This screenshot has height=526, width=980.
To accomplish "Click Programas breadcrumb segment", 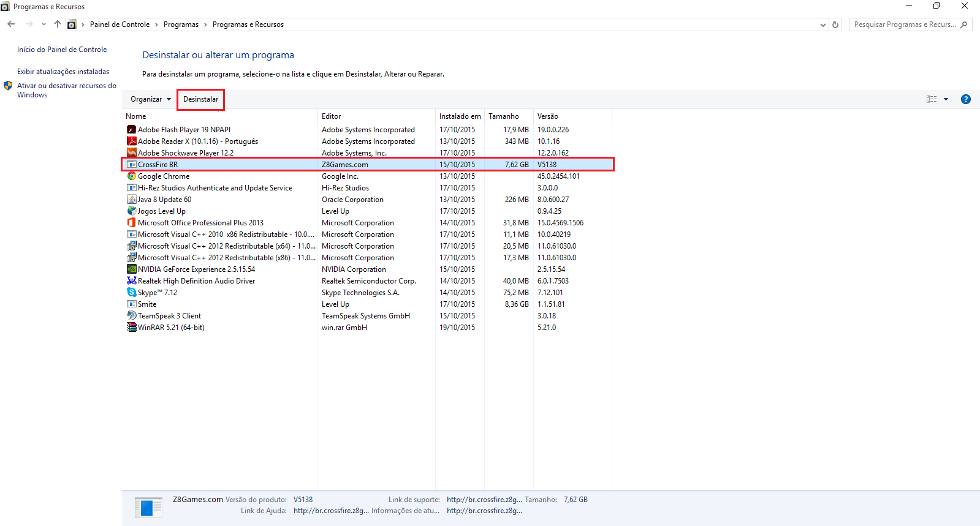I will (x=181, y=24).
